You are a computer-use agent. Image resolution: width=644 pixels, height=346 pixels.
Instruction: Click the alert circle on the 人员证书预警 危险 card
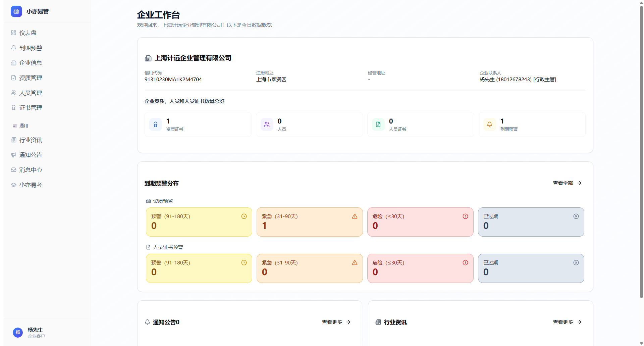(465, 263)
